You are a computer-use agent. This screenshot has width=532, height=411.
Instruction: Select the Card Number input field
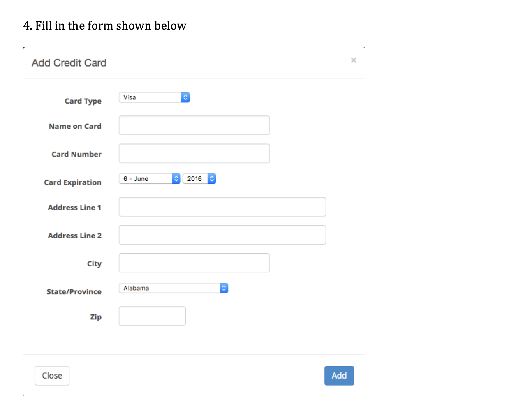pos(194,153)
